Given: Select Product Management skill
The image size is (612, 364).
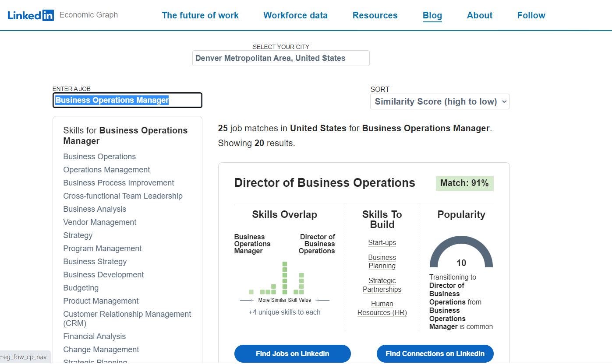Looking at the screenshot, I should pos(101,301).
